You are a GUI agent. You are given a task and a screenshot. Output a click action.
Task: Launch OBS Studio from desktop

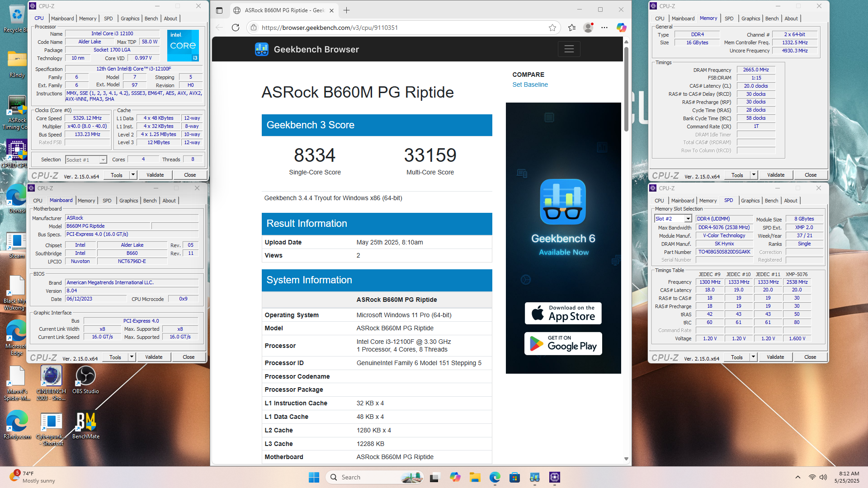pos(85,380)
